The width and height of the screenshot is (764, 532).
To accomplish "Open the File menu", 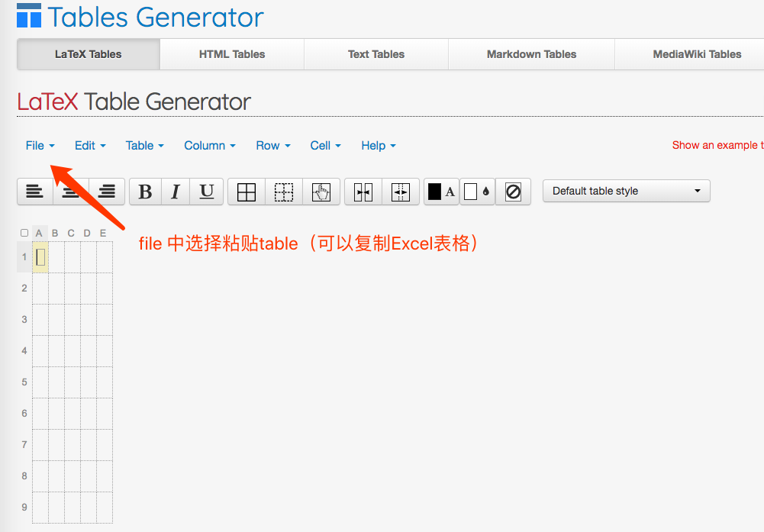I will [x=40, y=145].
